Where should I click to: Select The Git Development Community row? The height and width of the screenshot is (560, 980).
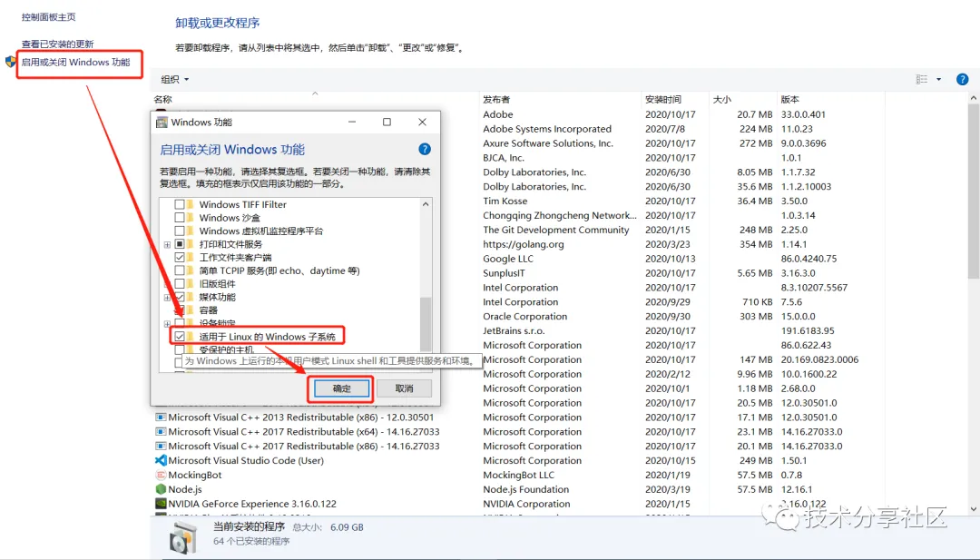pos(555,230)
